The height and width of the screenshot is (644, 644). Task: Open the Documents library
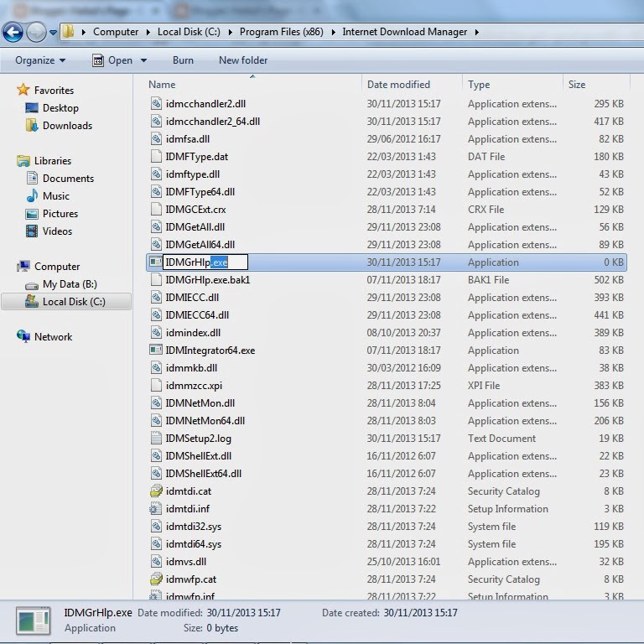click(68, 179)
